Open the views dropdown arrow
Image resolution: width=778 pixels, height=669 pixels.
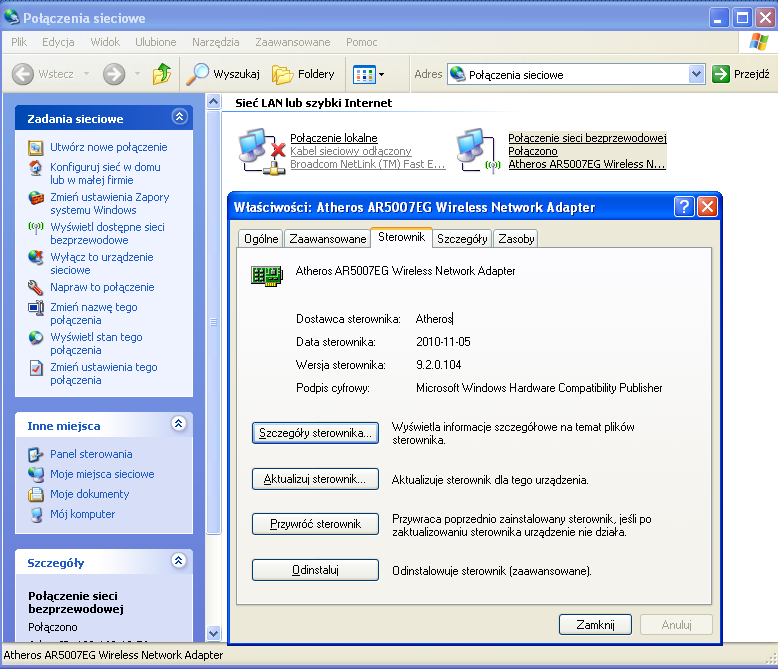tap(382, 75)
